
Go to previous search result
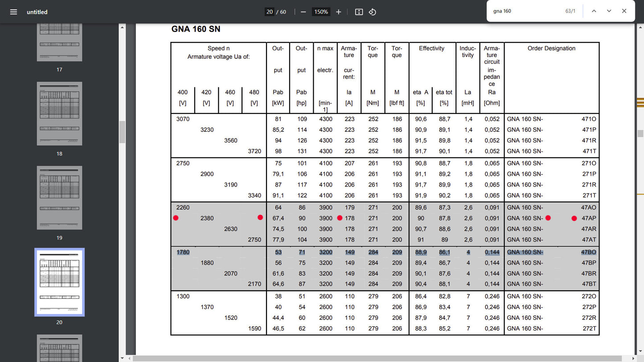pyautogui.click(x=594, y=11)
